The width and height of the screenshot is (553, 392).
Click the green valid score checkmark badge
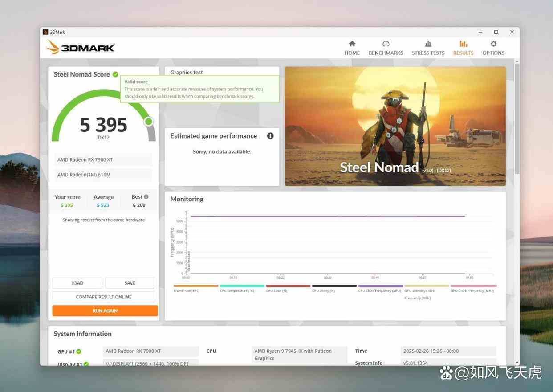115,74
